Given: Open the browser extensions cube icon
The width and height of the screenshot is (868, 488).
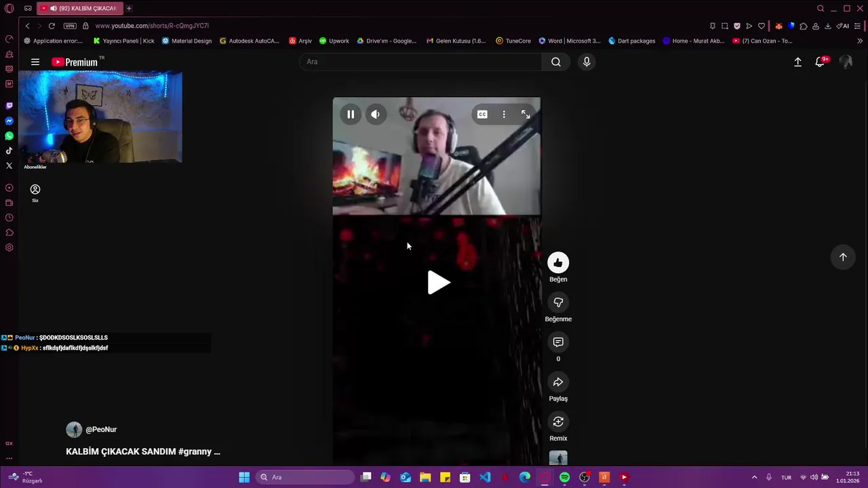Looking at the screenshot, I should point(804,26).
